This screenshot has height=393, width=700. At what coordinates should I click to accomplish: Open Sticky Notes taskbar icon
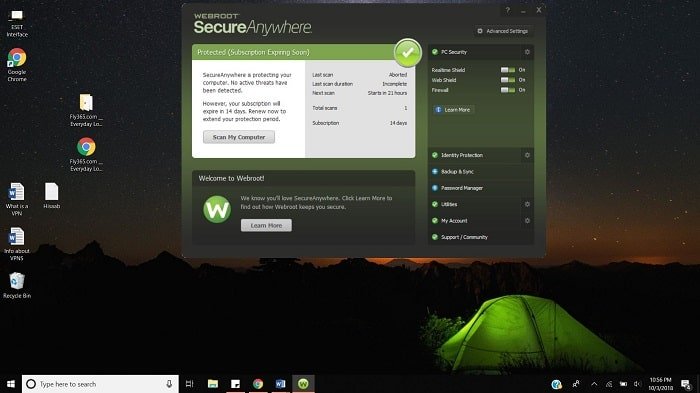click(x=235, y=384)
